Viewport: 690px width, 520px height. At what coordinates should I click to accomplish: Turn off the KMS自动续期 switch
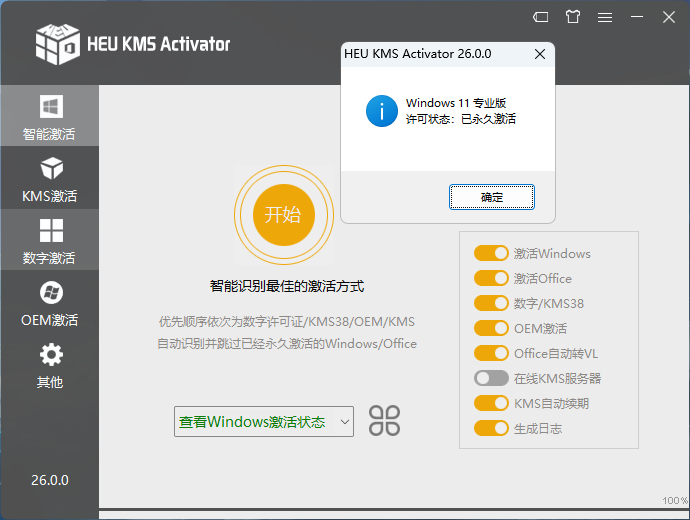pos(491,403)
